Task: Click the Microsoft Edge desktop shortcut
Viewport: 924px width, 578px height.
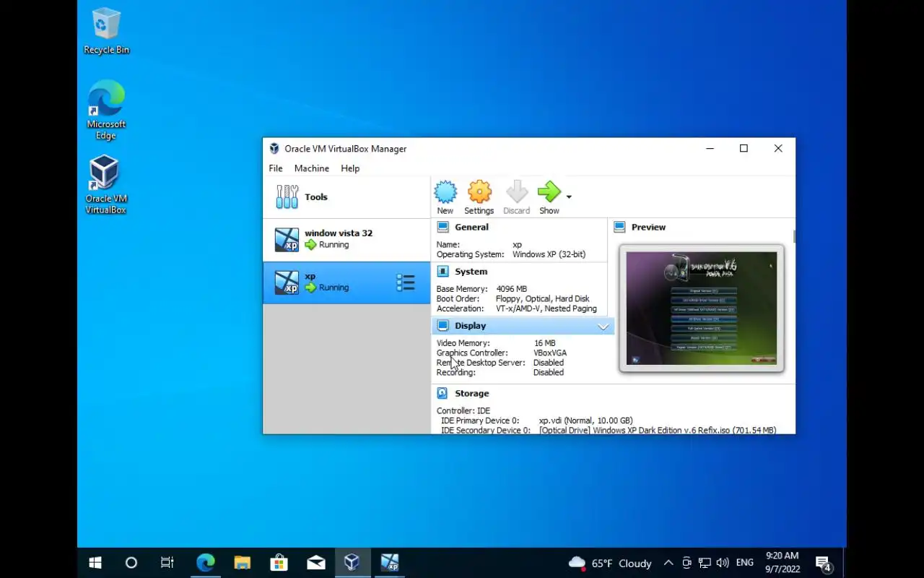Action: [106, 110]
